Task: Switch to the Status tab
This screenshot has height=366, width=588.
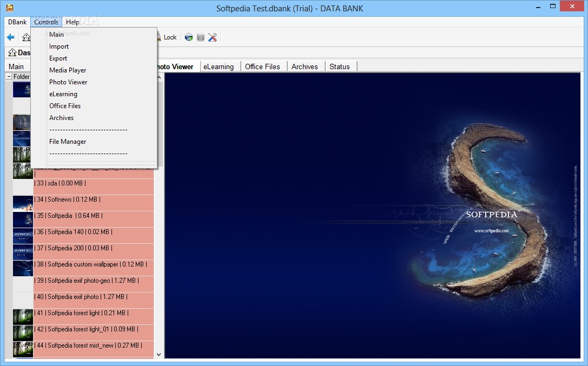Action: pos(339,66)
